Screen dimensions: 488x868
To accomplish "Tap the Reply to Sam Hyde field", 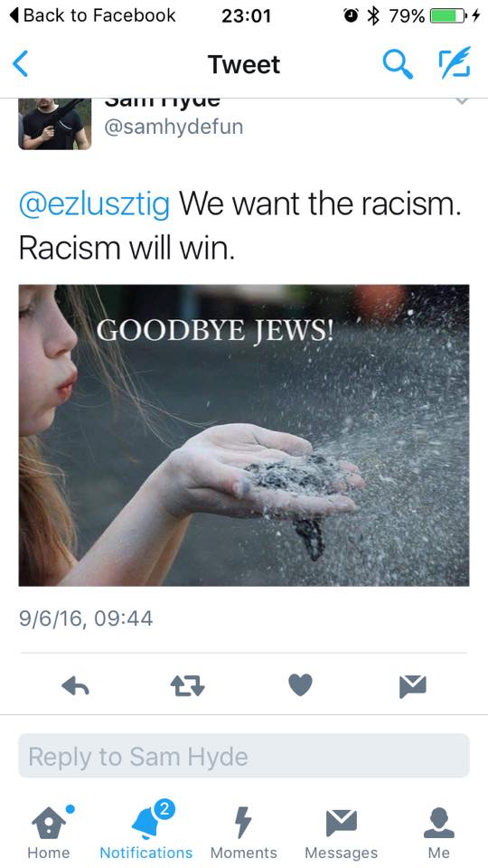I will click(244, 756).
